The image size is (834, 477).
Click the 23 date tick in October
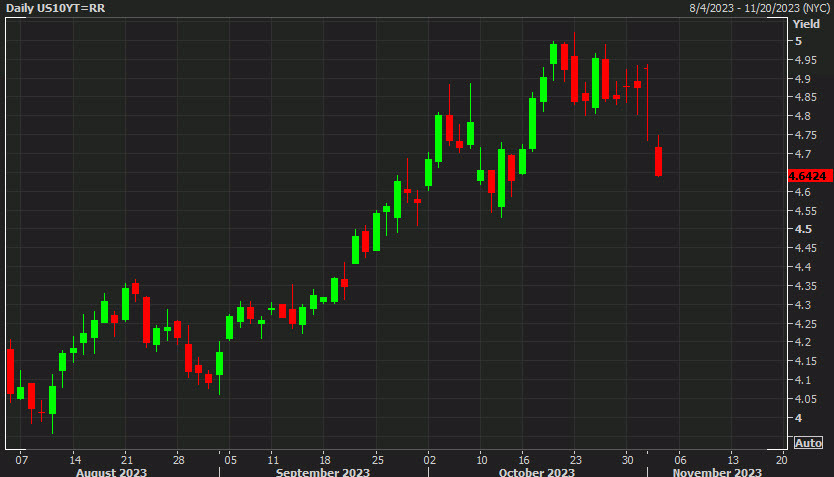(x=576, y=460)
